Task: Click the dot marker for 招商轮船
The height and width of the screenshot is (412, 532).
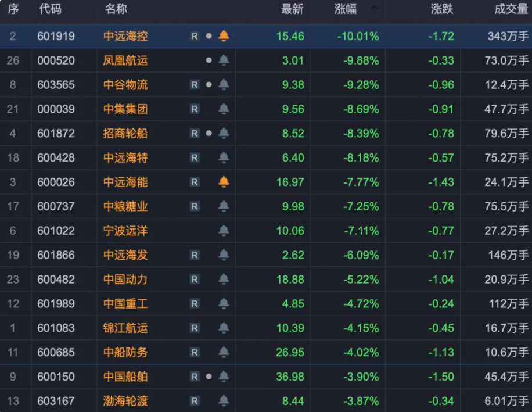Action: click(209, 133)
